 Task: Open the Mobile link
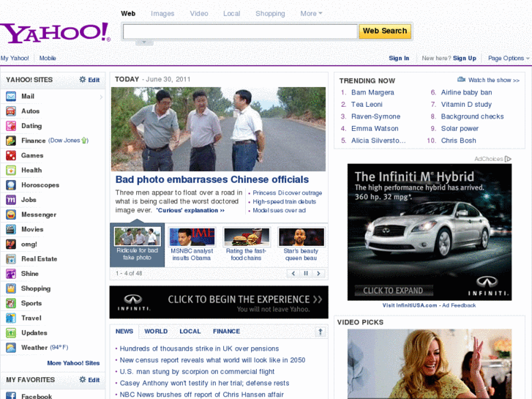48,58
